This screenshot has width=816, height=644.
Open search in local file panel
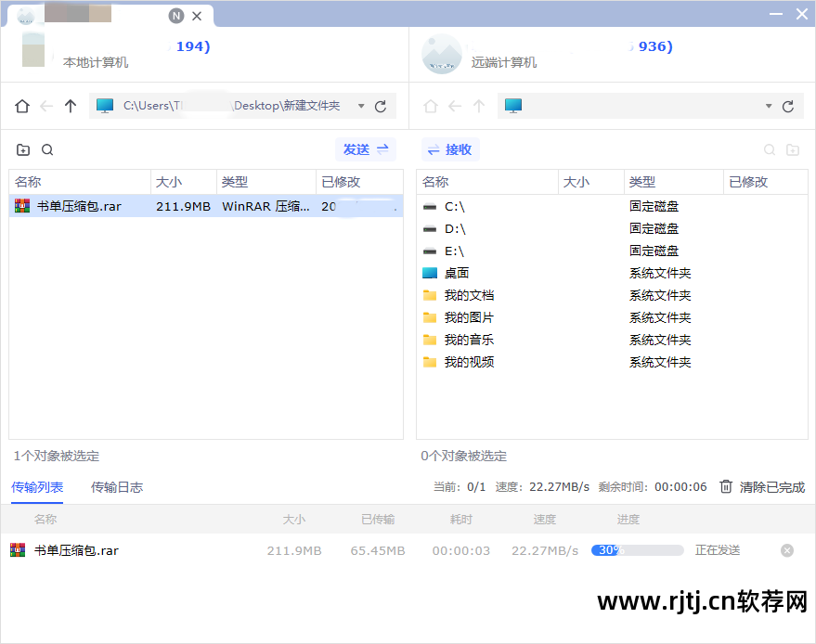(x=47, y=150)
